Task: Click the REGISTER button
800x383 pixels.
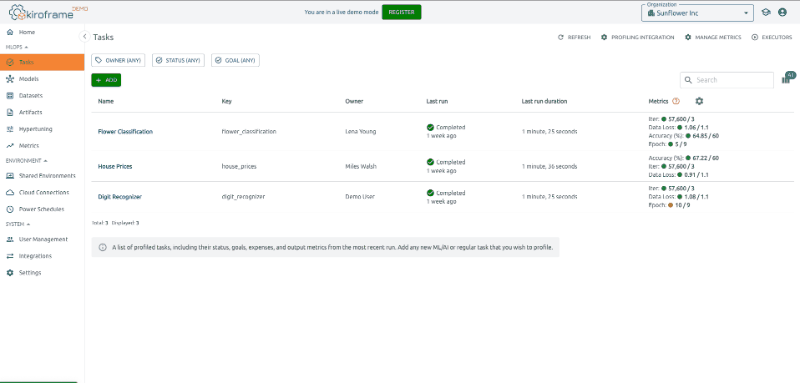Action: (x=402, y=12)
